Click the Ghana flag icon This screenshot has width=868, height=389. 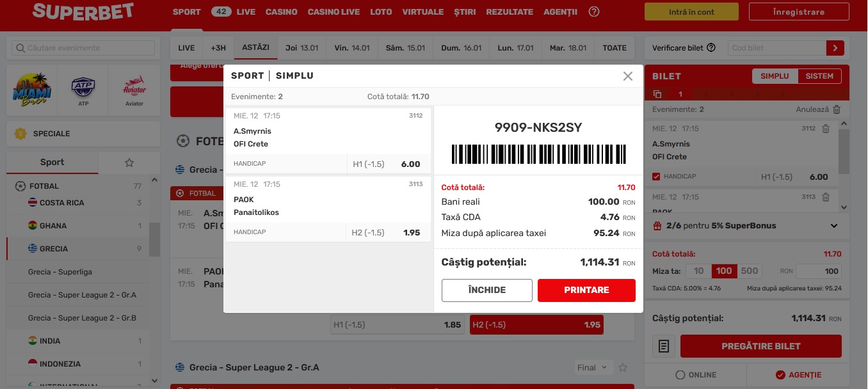33,226
